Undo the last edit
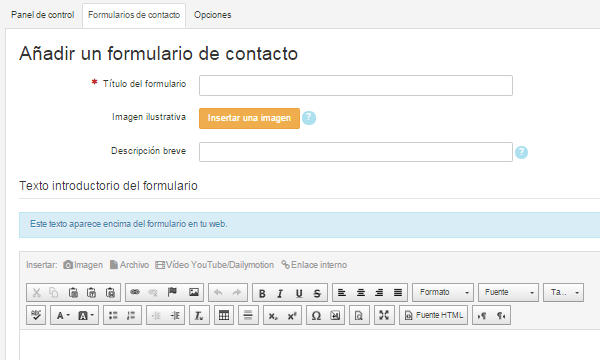This screenshot has height=360, width=600. coord(218,293)
